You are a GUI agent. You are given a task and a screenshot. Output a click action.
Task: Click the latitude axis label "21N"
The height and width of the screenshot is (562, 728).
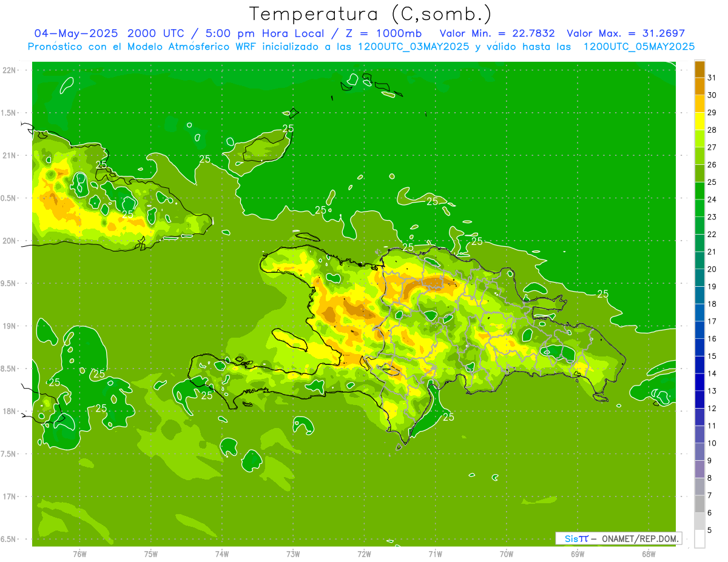pyautogui.click(x=8, y=155)
